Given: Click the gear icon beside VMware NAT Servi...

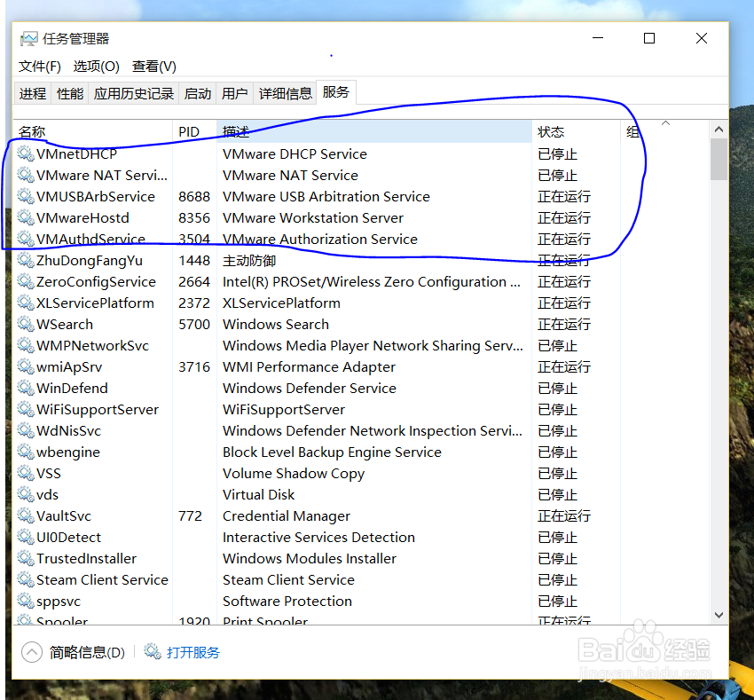Looking at the screenshot, I should (26, 175).
